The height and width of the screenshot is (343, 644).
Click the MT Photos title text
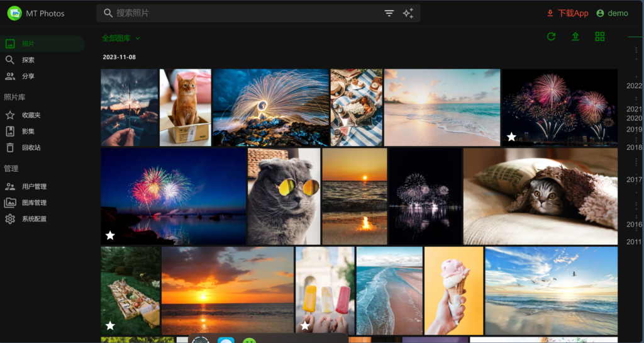(x=45, y=14)
